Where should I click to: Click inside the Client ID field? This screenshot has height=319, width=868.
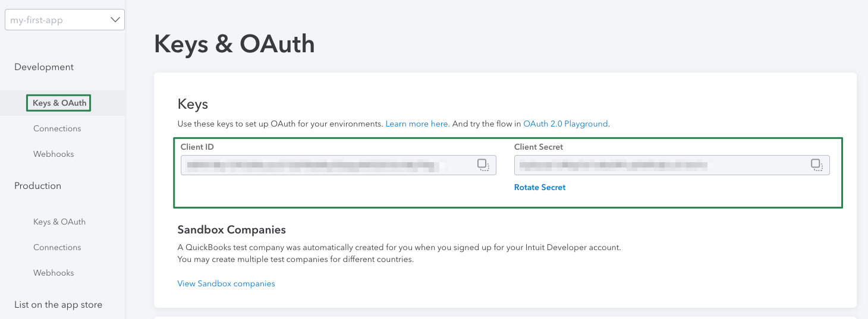(327, 165)
